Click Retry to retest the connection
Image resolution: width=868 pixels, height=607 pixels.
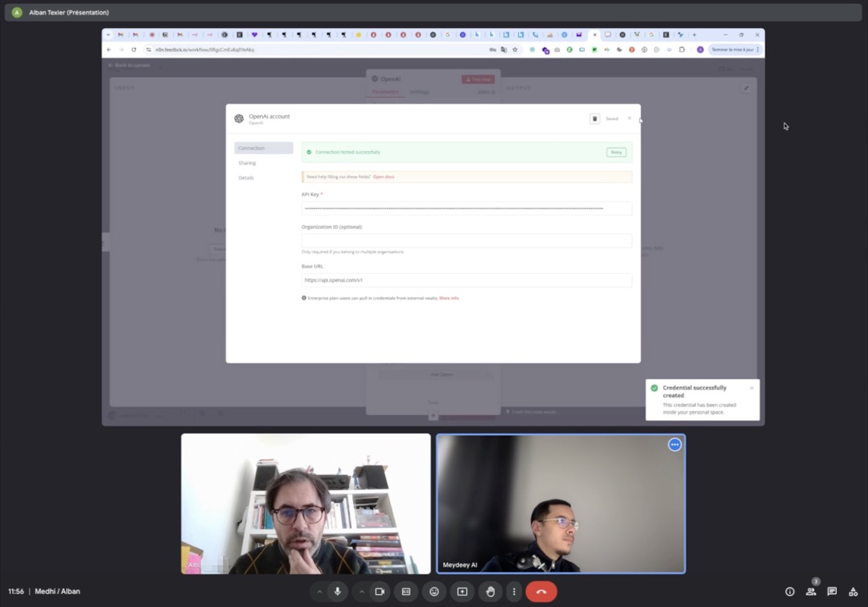[616, 152]
